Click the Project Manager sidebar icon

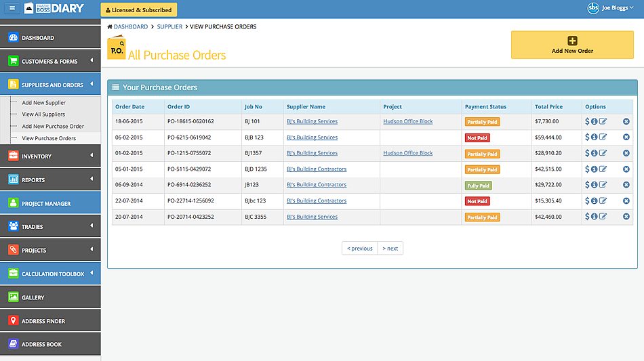tap(13, 203)
